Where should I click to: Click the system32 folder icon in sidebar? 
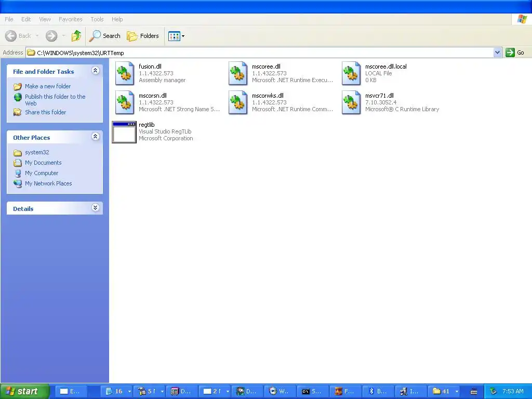tap(18, 153)
